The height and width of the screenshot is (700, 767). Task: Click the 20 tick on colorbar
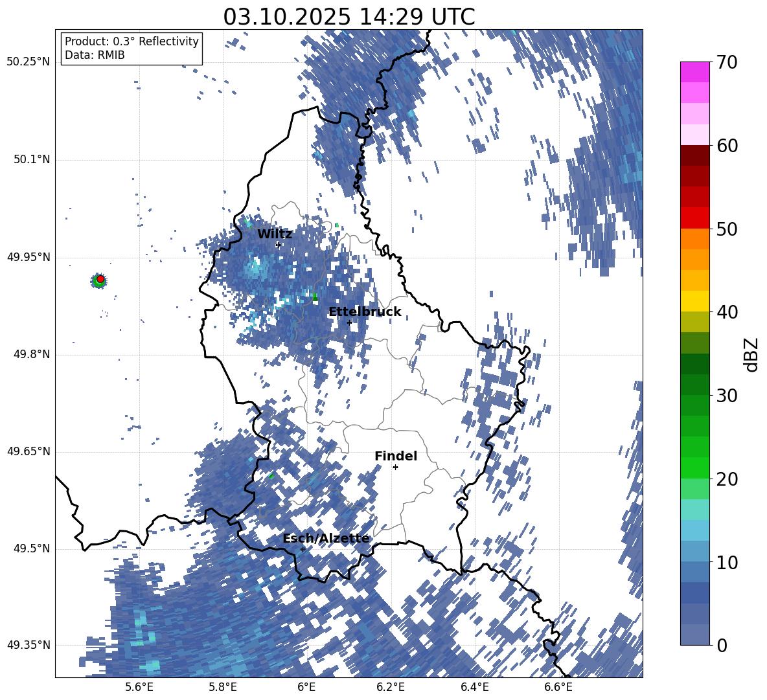click(727, 479)
